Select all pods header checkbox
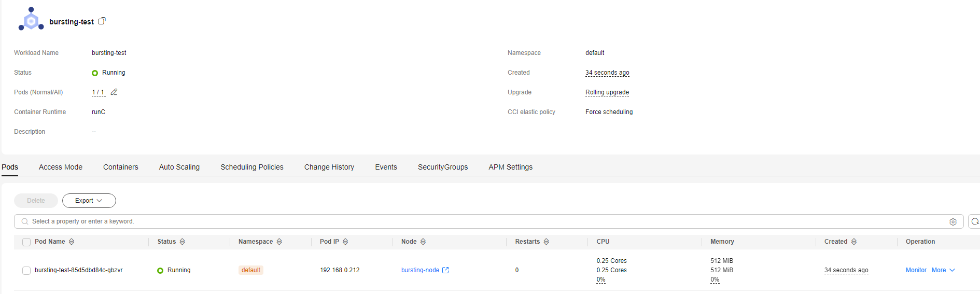This screenshot has height=294, width=980. tap(26, 242)
